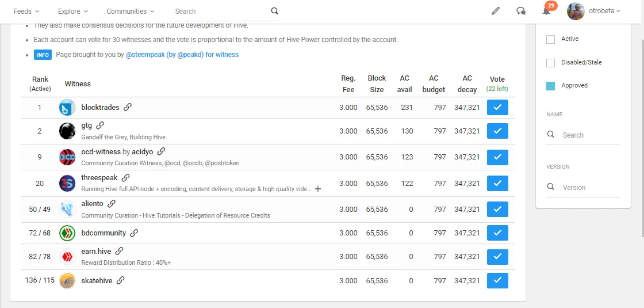Toggle vote for bdcommunity witness
This screenshot has width=644, height=308.
click(x=497, y=233)
